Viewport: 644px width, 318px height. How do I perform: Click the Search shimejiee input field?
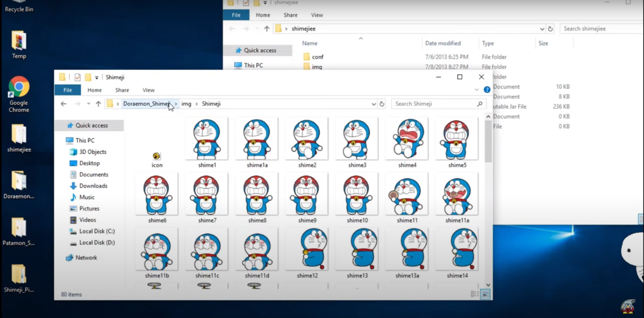[x=602, y=29]
